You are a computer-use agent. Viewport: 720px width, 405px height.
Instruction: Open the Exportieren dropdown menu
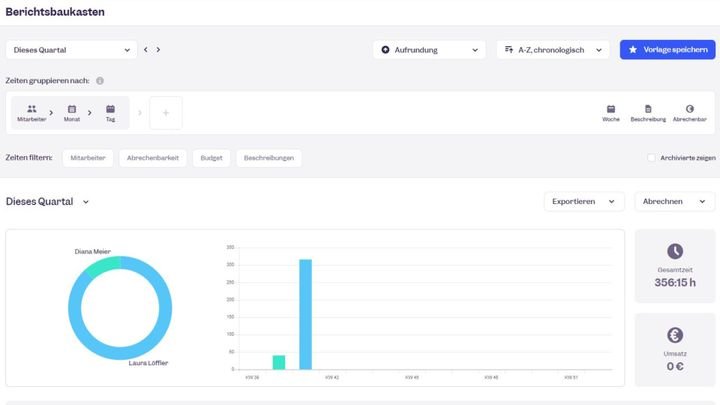(x=584, y=201)
